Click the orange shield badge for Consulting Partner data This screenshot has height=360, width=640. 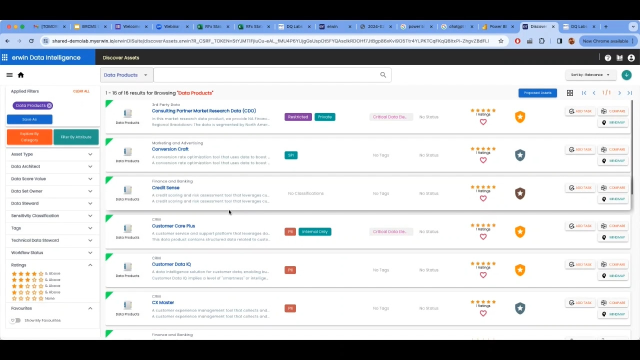click(x=520, y=117)
